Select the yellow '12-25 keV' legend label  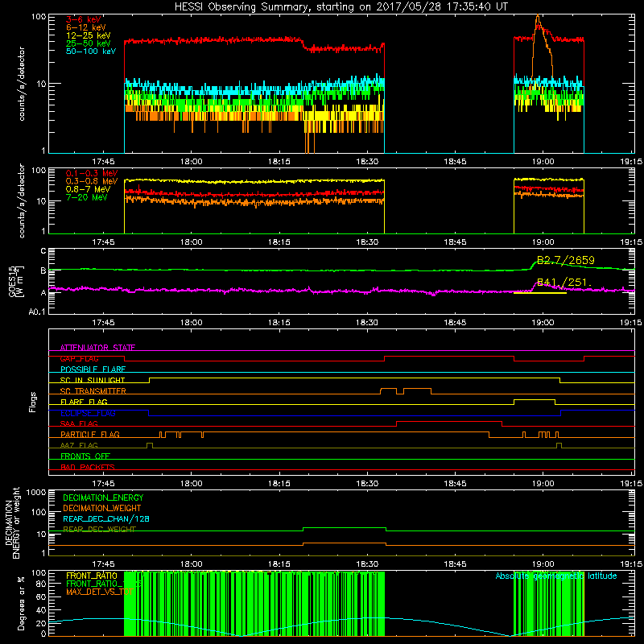(x=89, y=35)
